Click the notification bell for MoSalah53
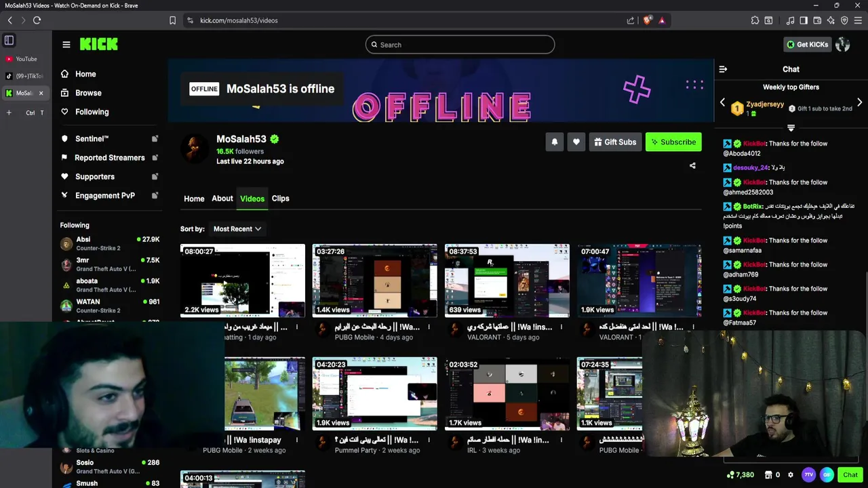Screen dimensions: 868x488 click(555, 142)
